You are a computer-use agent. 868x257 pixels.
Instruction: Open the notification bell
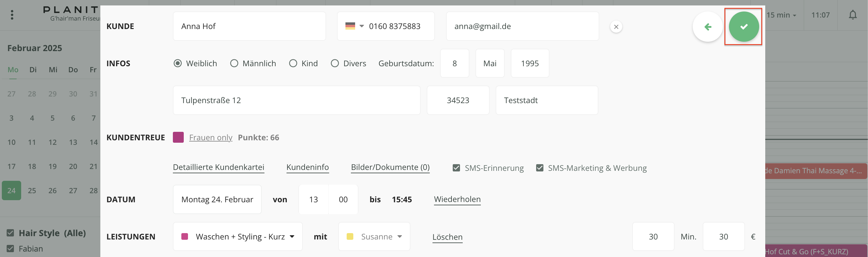853,15
